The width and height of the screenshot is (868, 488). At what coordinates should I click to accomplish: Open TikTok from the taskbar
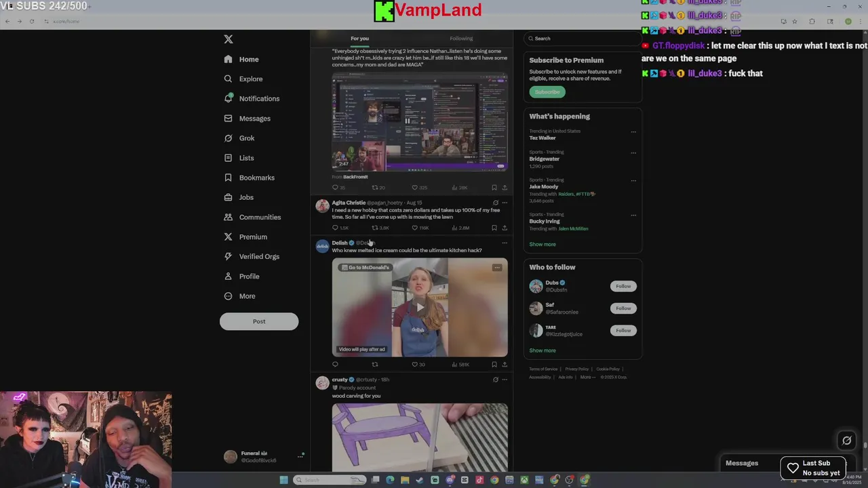(x=479, y=480)
